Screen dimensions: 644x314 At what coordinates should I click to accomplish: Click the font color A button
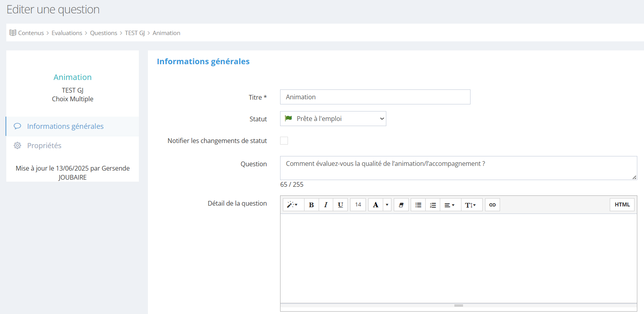coord(376,205)
